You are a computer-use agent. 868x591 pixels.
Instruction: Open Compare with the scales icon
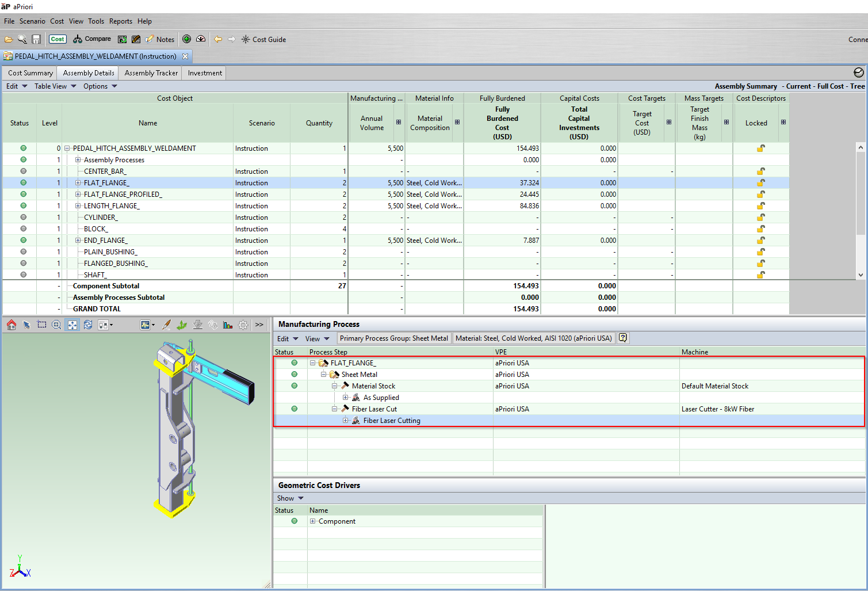click(x=92, y=39)
